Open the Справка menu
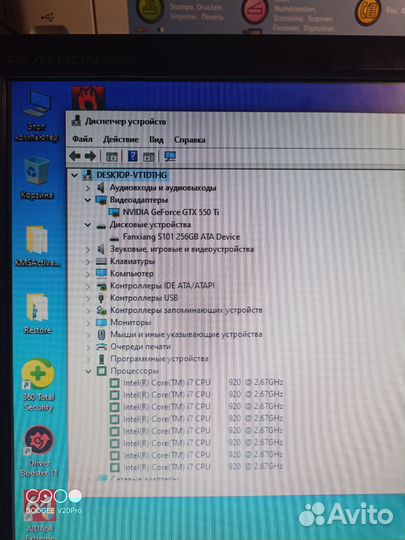Image resolution: width=405 pixels, height=540 pixels. (189, 139)
